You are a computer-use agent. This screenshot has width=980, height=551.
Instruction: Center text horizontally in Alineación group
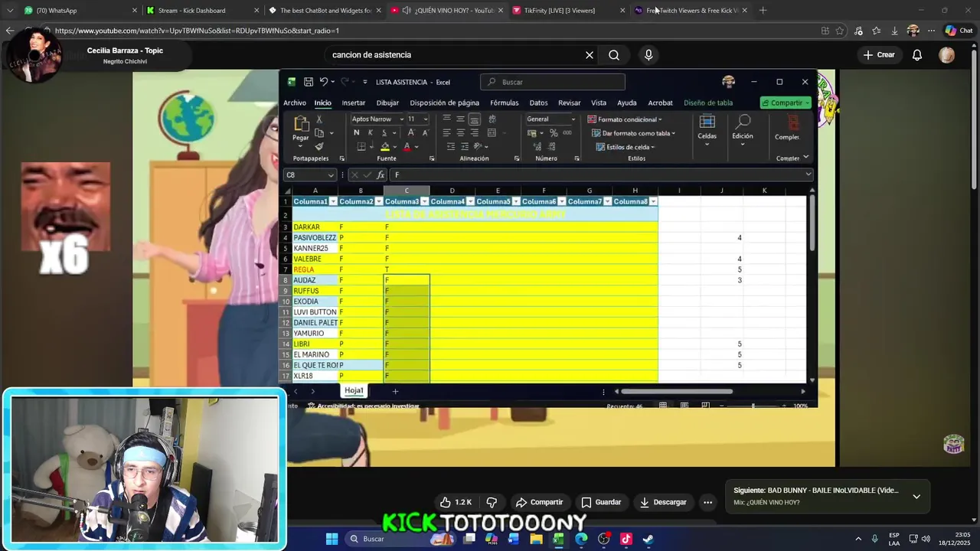pyautogui.click(x=460, y=132)
